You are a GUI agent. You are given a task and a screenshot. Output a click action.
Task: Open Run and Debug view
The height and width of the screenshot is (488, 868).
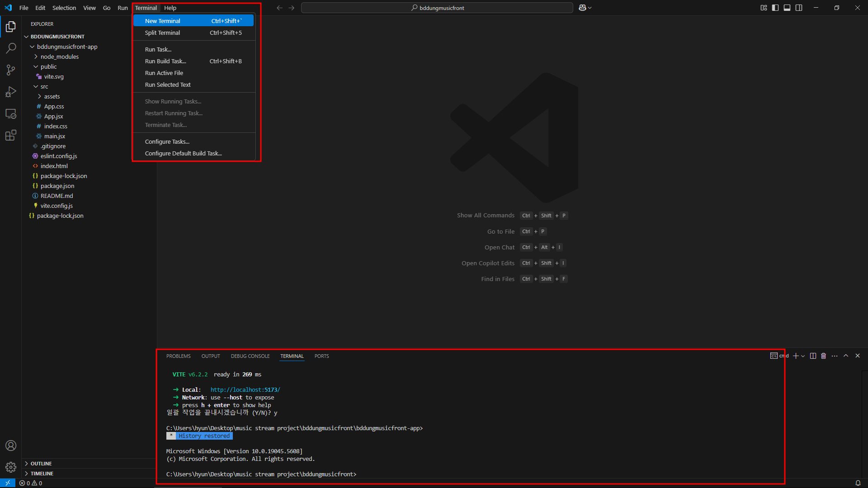(x=11, y=92)
